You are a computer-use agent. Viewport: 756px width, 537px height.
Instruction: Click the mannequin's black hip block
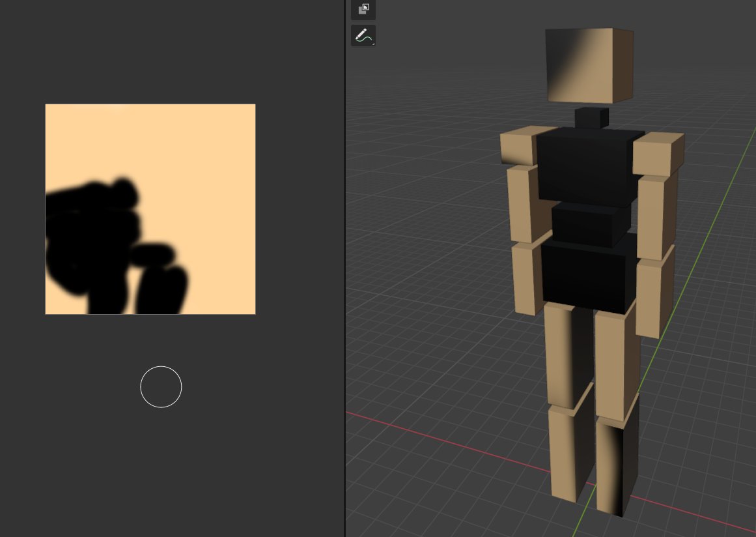click(x=589, y=275)
